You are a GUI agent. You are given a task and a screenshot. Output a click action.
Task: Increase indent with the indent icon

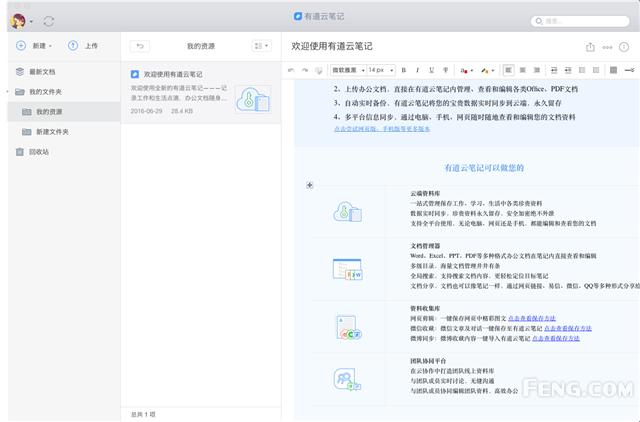click(x=568, y=70)
